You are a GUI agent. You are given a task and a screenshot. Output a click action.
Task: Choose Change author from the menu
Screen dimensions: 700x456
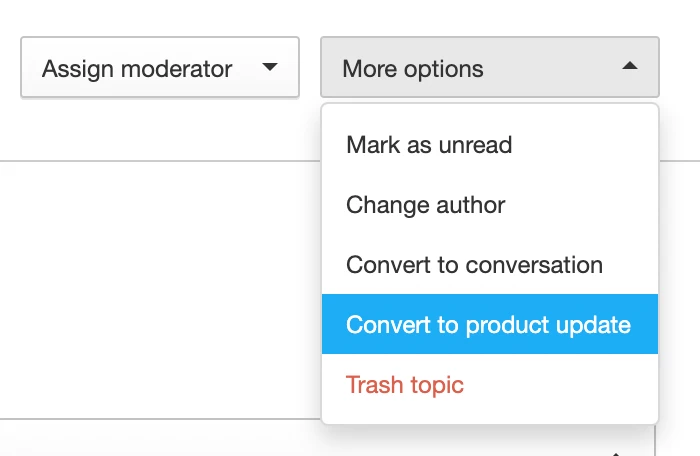490,205
